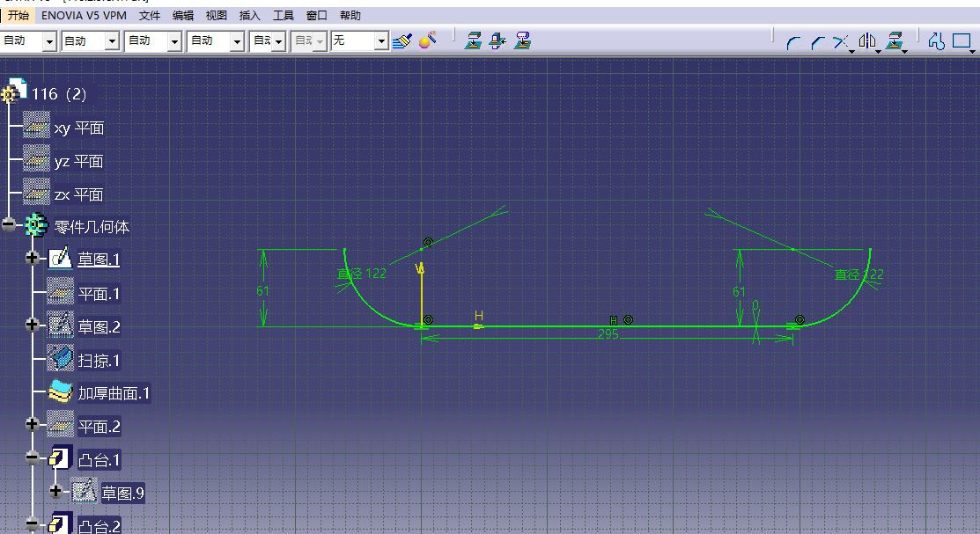Viewport: 980px width, 534px height.
Task: Click the Corner fillet tool icon
Action: [793, 42]
